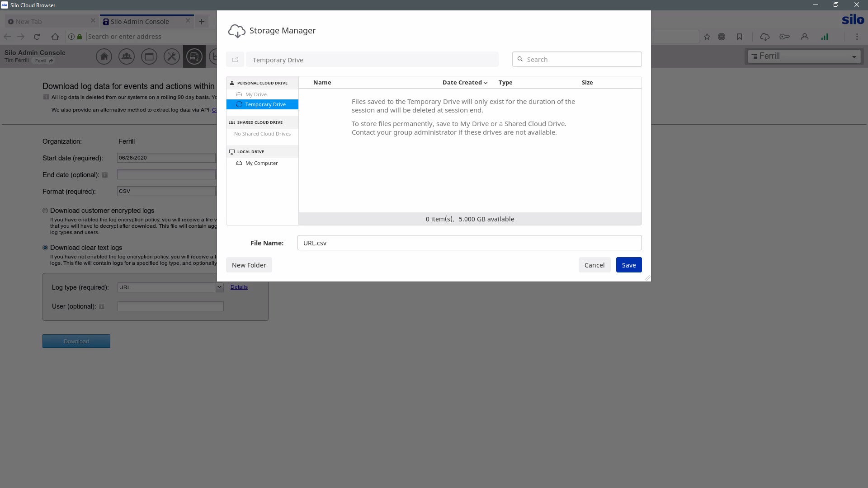Click Shared Cloud Drive section header
Image resolution: width=868 pixels, height=488 pixels.
point(262,122)
